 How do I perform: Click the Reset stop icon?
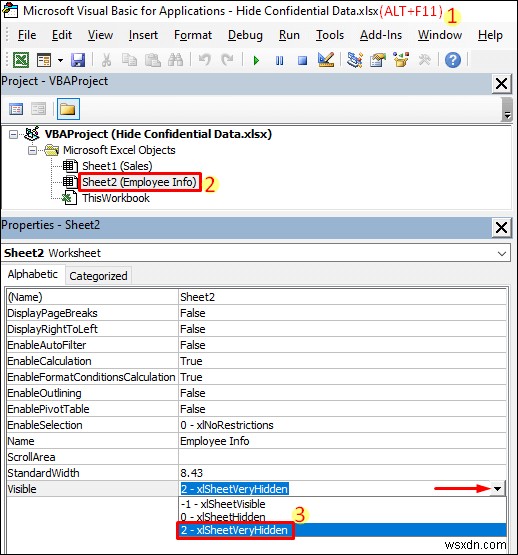[302, 61]
